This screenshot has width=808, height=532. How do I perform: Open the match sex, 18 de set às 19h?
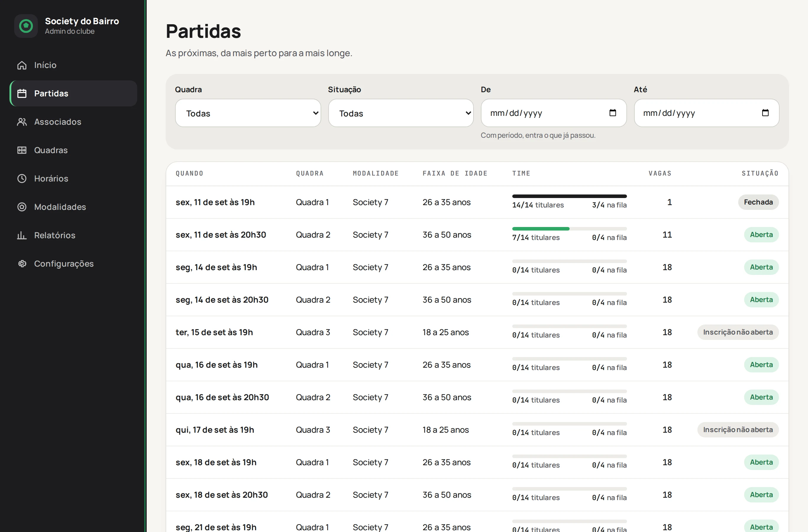477,463
